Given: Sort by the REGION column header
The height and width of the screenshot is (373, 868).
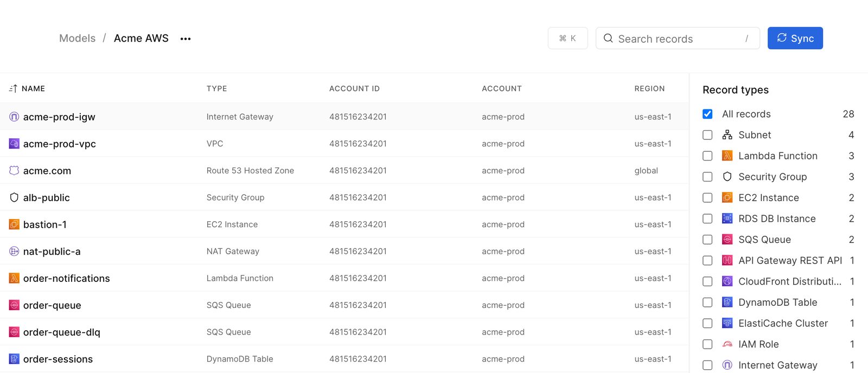Looking at the screenshot, I should pyautogui.click(x=649, y=88).
